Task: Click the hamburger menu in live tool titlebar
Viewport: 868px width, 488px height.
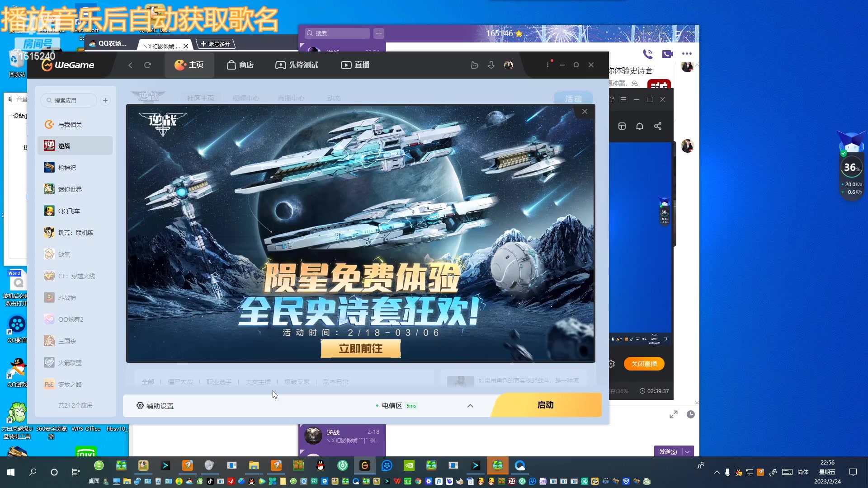Action: pyautogui.click(x=623, y=100)
